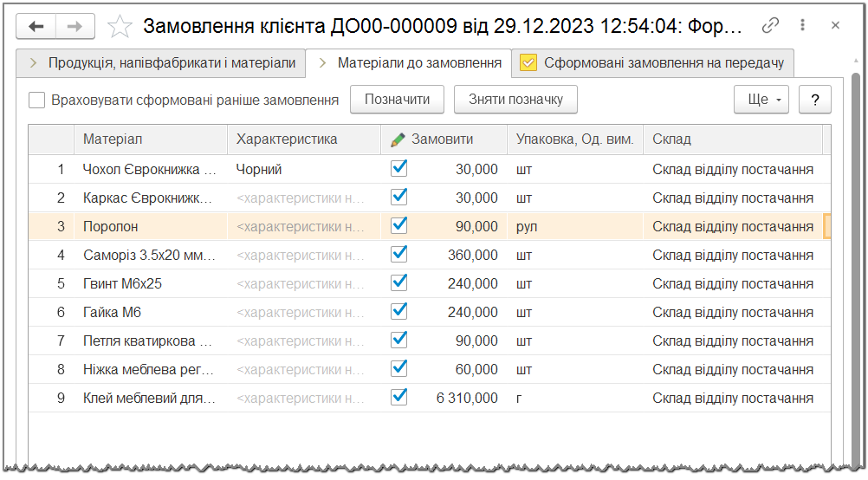Select the quantity cell 360,000 for Саморіз
Image resolution: width=868 pixels, height=480 pixels.
(473, 256)
